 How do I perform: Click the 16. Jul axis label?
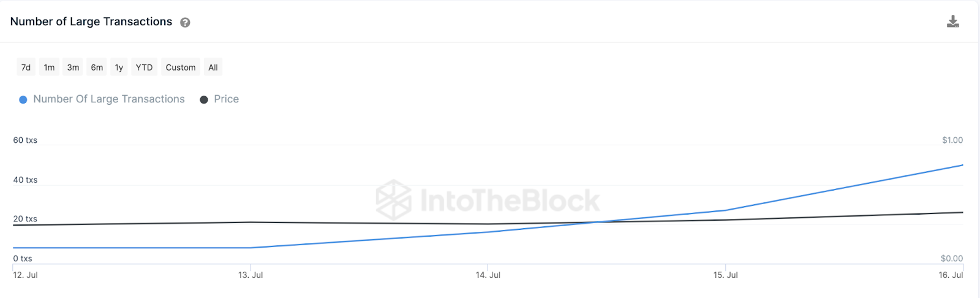tap(951, 275)
